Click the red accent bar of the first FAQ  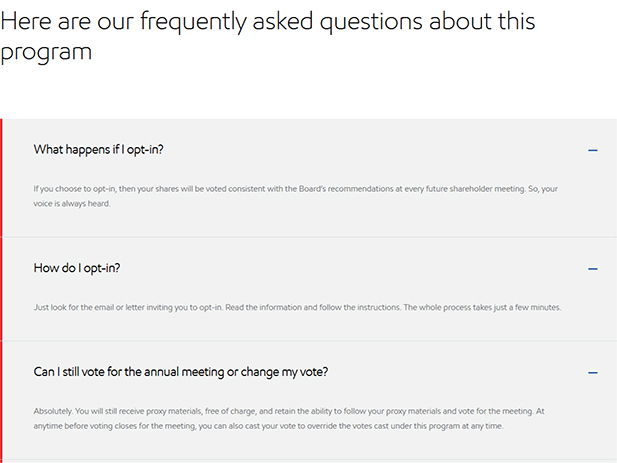tap(2, 177)
